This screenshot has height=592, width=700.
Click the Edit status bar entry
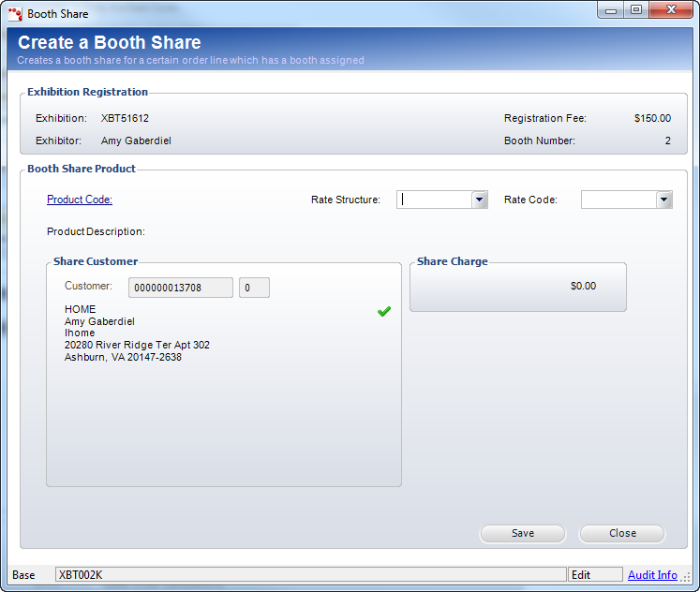596,574
